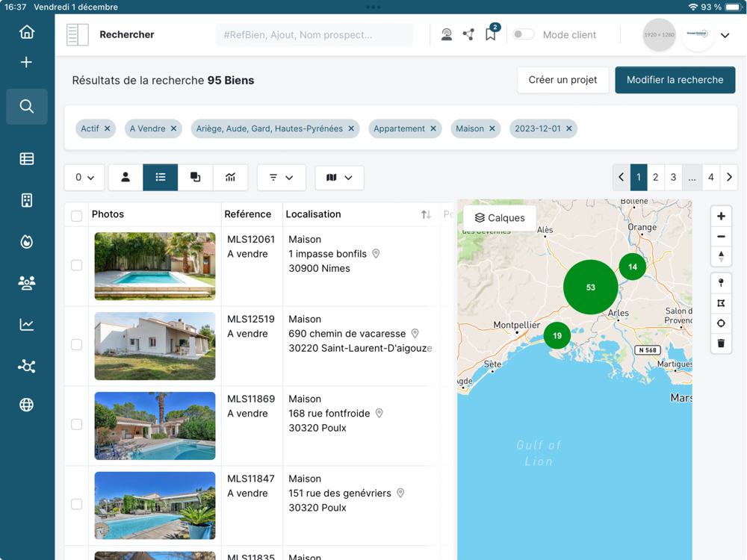Viewport: 747px width, 560px height.
Task: Delete map drawings with trash icon
Action: 722,343
